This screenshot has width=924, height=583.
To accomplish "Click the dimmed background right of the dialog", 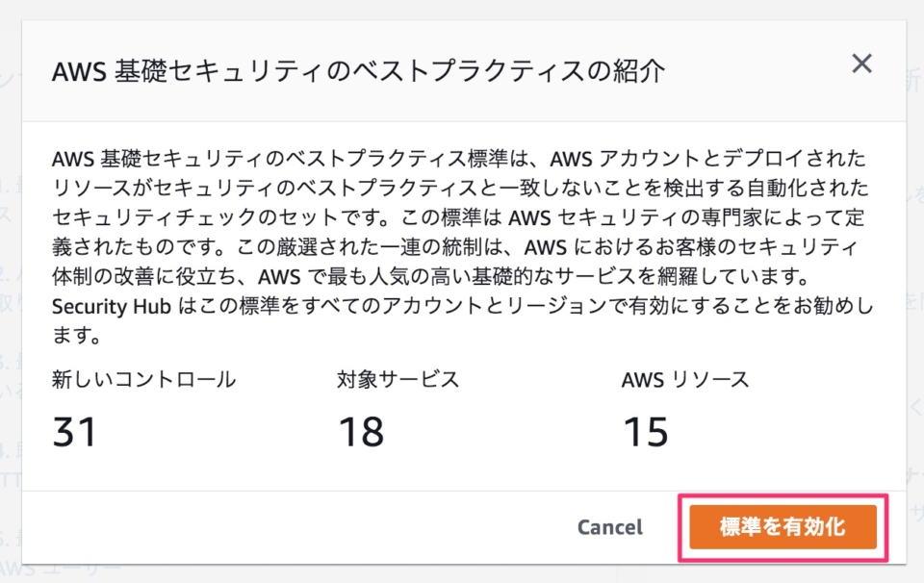I will point(914,289).
